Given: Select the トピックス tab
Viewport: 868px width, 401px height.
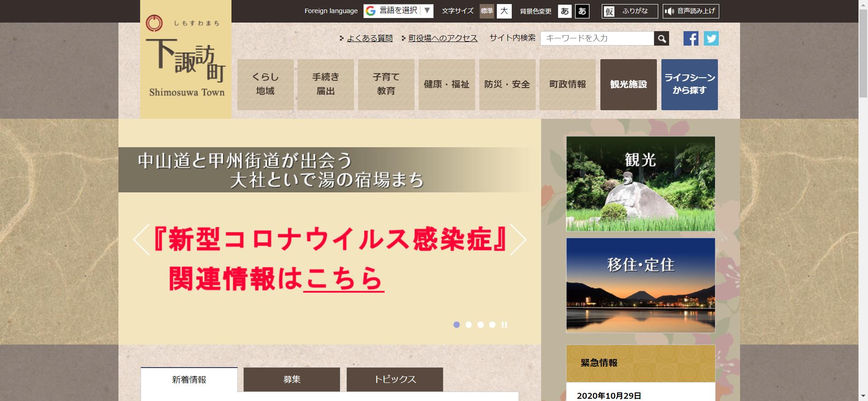Looking at the screenshot, I should tap(395, 380).
